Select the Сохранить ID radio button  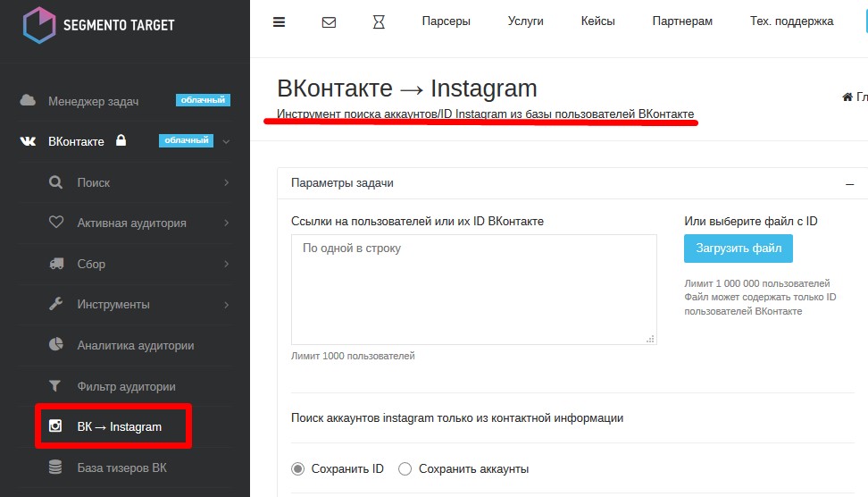click(x=298, y=468)
